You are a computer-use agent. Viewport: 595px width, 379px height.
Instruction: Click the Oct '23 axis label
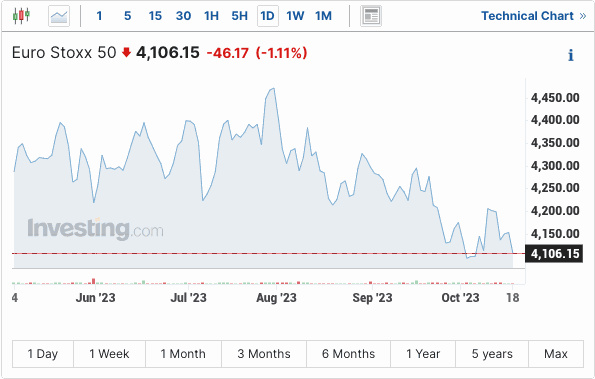tap(460, 297)
